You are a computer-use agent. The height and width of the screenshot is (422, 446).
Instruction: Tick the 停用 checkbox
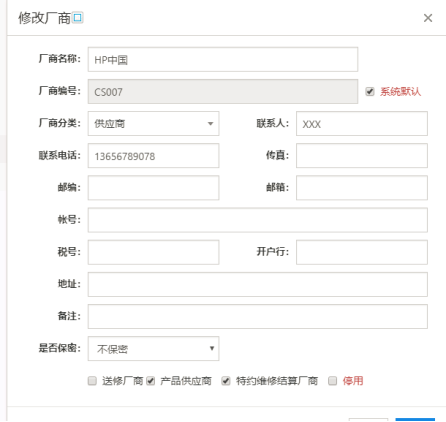pos(333,381)
